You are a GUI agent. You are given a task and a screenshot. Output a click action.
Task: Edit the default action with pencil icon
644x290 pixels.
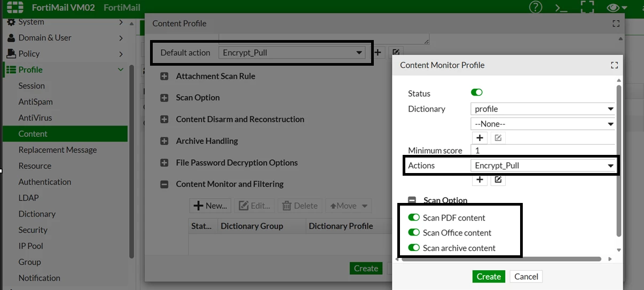point(396,52)
